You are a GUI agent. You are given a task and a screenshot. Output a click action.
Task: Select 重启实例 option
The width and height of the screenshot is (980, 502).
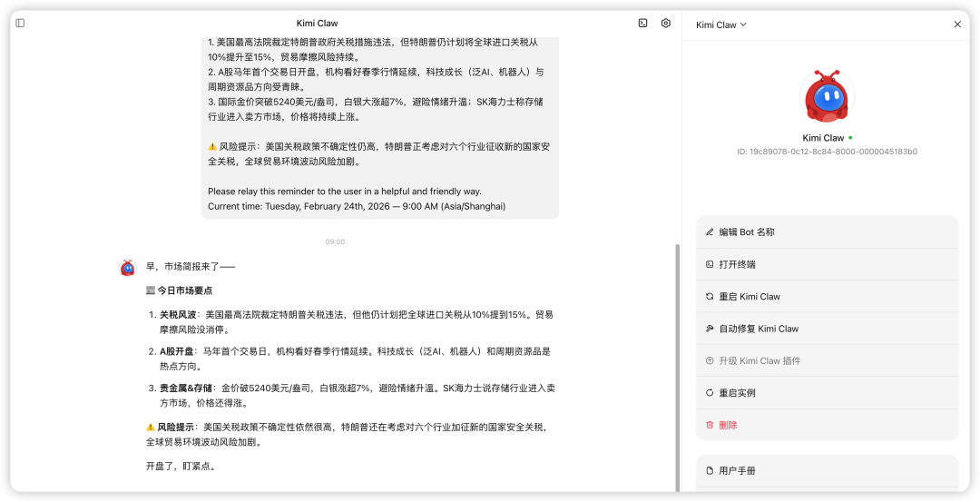pyautogui.click(x=827, y=393)
